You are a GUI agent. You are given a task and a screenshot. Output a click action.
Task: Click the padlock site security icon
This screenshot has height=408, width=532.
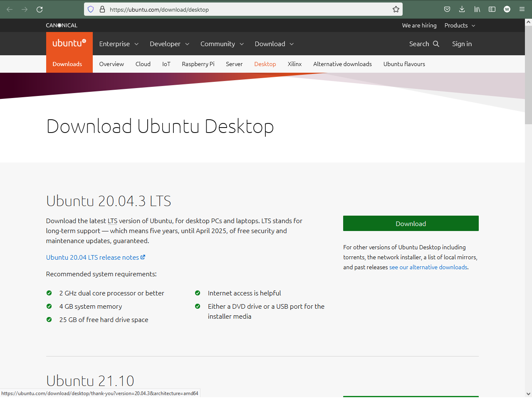(x=102, y=9)
